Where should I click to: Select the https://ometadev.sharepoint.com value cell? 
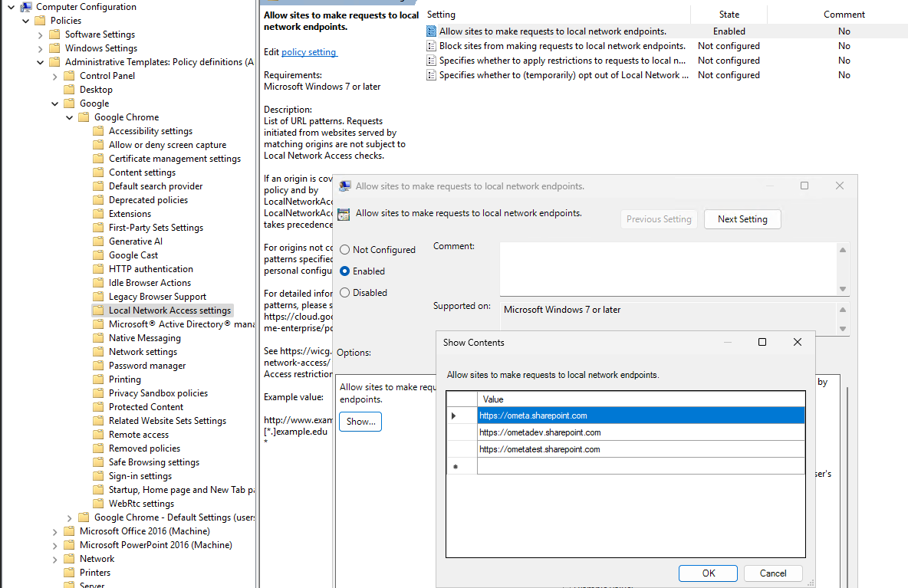coord(641,432)
